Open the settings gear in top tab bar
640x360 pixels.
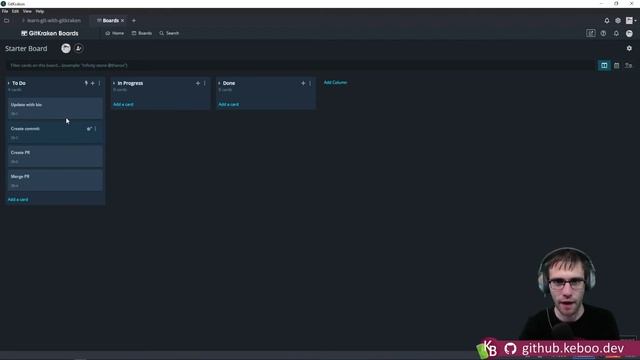pyautogui.click(x=618, y=20)
